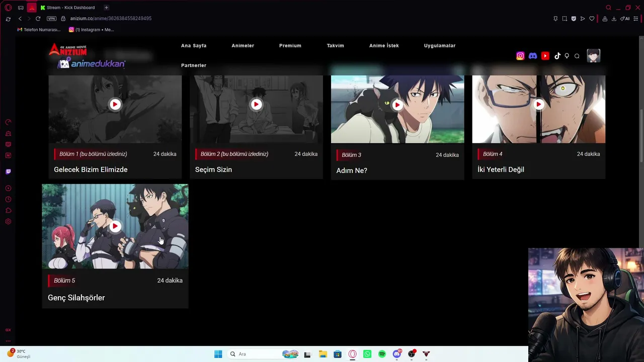Open the Uygulamalar menu item
Viewport: 644px width, 362px height.
(x=440, y=46)
